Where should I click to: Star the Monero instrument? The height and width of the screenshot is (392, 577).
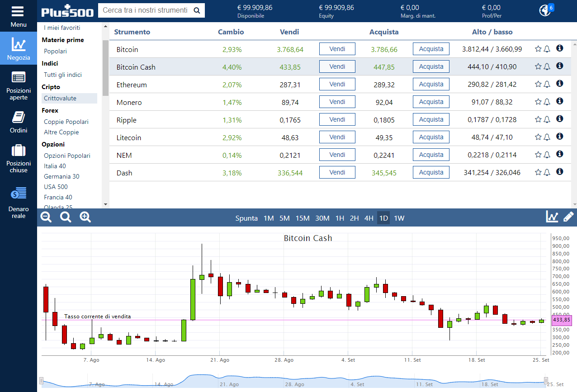[538, 102]
